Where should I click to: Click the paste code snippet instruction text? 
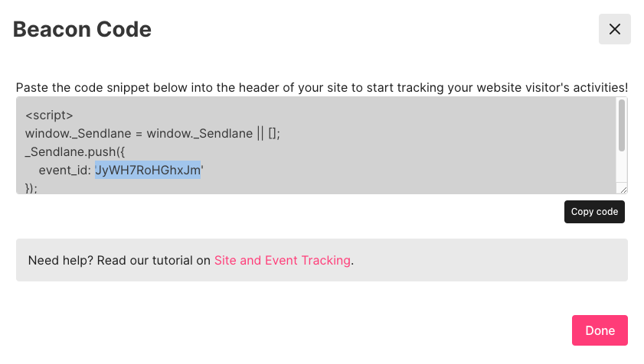(322, 88)
